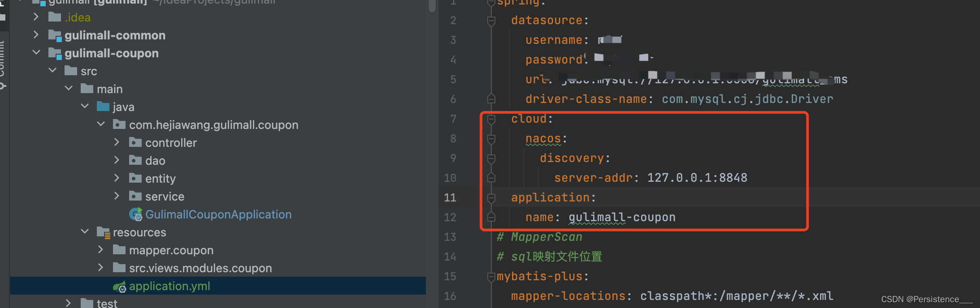Collapse the gulimall-coupon module chevron
The image size is (980, 308).
[x=36, y=53]
